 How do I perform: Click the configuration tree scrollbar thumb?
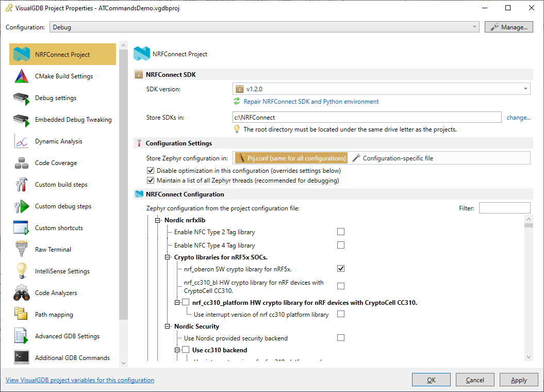click(529, 225)
